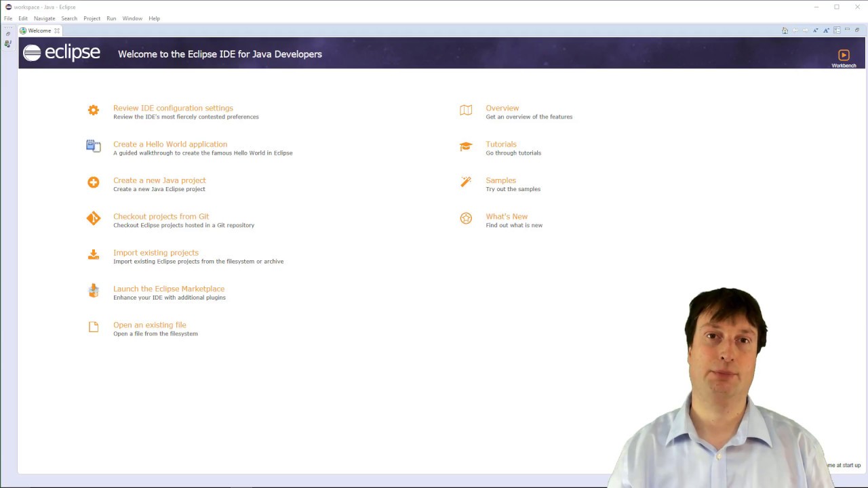Click the Home icon in Welcome toolbar
This screenshot has height=488, width=868.
(x=785, y=30)
